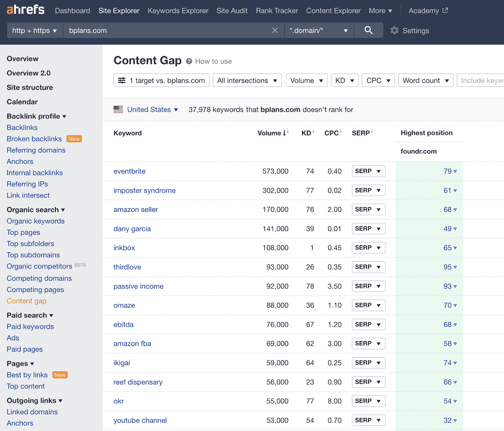This screenshot has width=504, height=431.
Task: Collapse the Paid search section
Action: [x=30, y=315]
